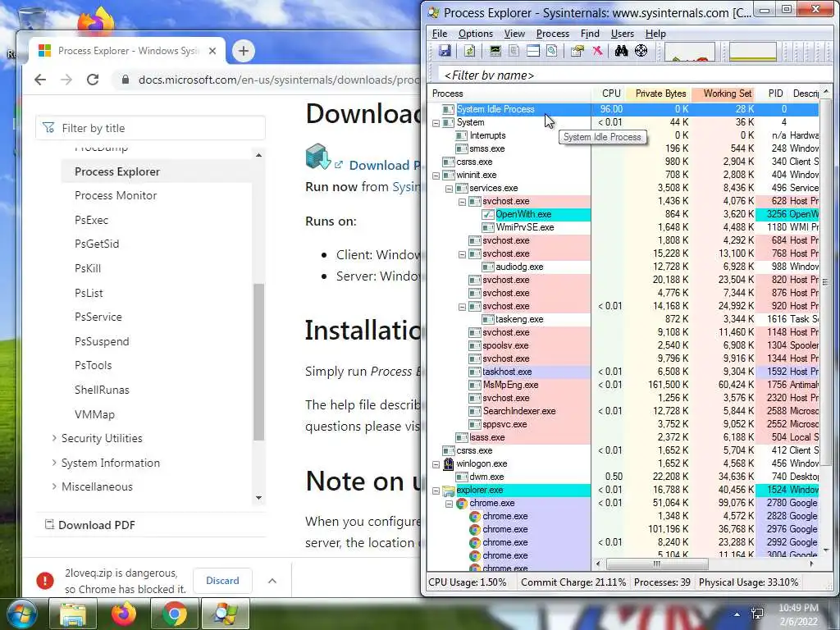Image resolution: width=840 pixels, height=630 pixels.
Task: Click the crosshair Find Window's Process icon
Action: pos(641,51)
